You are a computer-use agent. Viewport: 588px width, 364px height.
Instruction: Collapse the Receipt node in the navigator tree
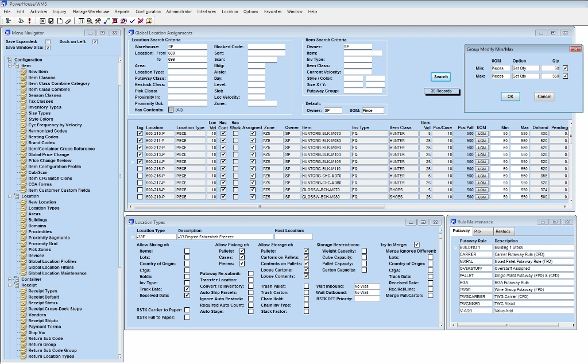pyautogui.click(x=11, y=285)
